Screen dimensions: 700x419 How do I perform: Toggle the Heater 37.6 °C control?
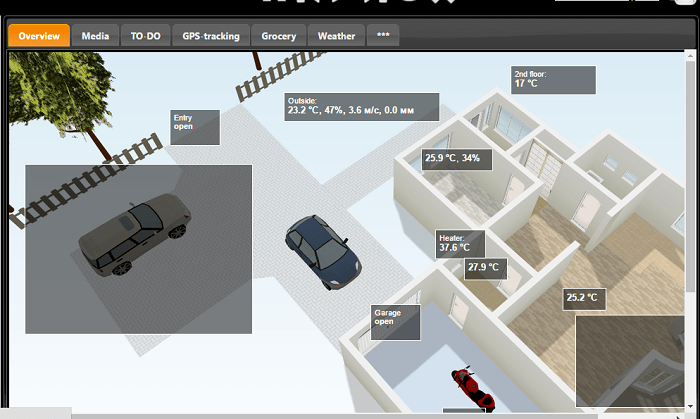(460, 243)
